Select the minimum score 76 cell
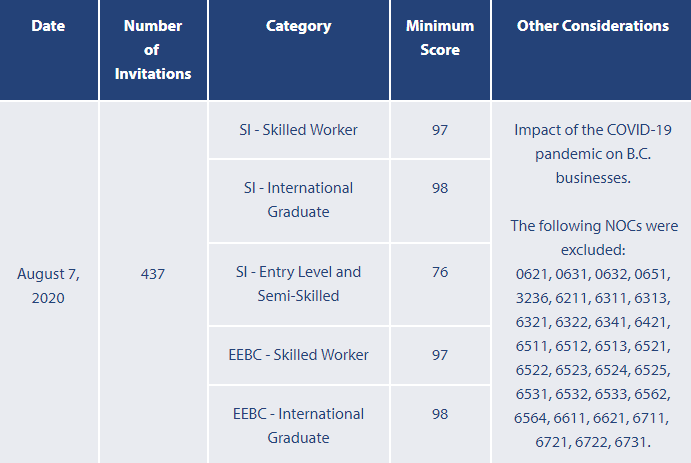Image resolution: width=691 pixels, height=463 pixels. tap(440, 272)
